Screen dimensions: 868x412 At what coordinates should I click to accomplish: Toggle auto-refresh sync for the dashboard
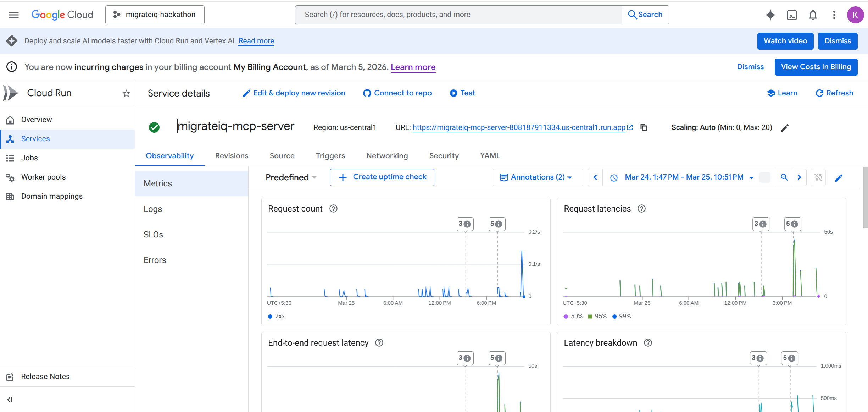click(x=818, y=177)
